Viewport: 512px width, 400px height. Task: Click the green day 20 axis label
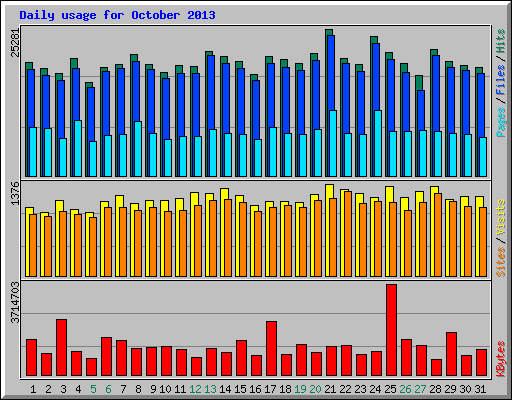315,389
